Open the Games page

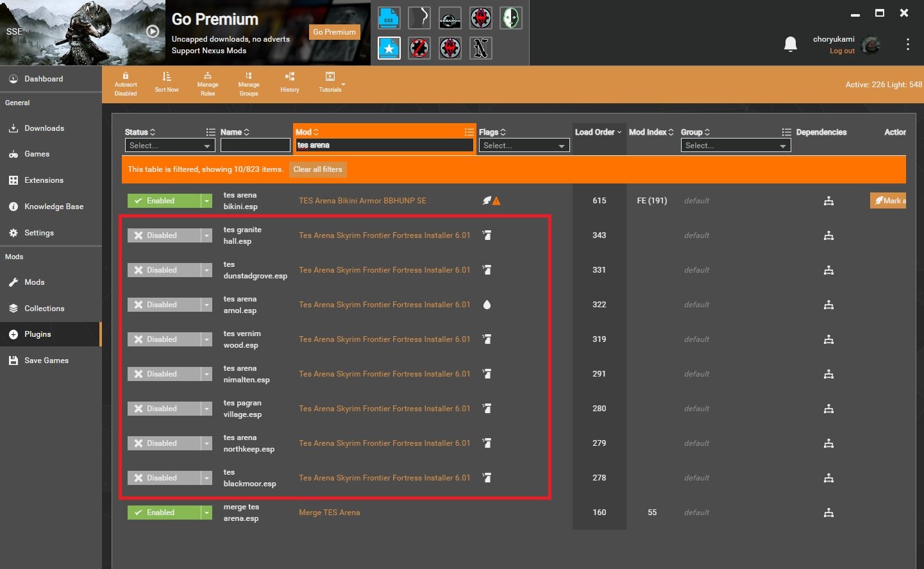pyautogui.click(x=51, y=154)
